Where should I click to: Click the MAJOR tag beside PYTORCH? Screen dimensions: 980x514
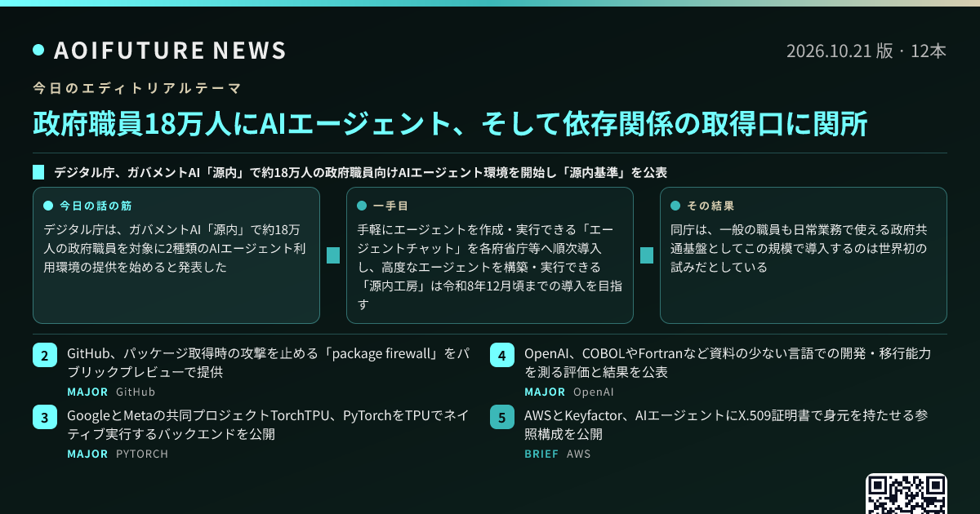click(87, 454)
